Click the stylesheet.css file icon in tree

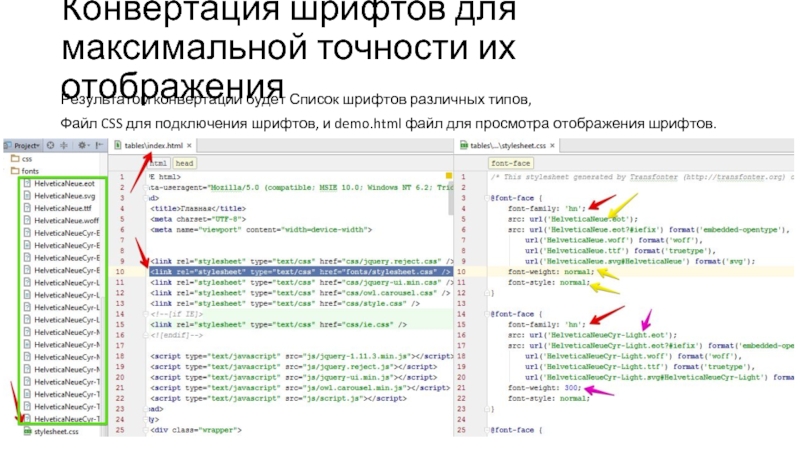pyautogui.click(x=28, y=432)
